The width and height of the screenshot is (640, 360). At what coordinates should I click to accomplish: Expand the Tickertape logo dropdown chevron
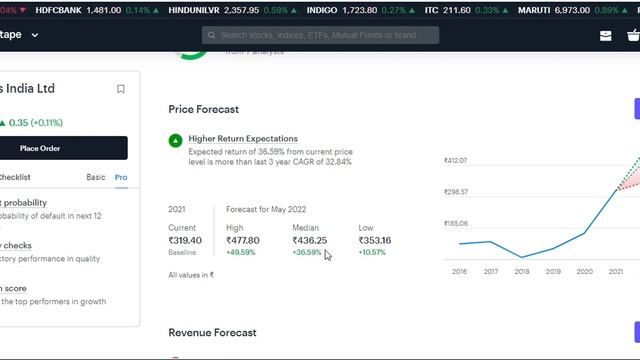pyautogui.click(x=35, y=35)
